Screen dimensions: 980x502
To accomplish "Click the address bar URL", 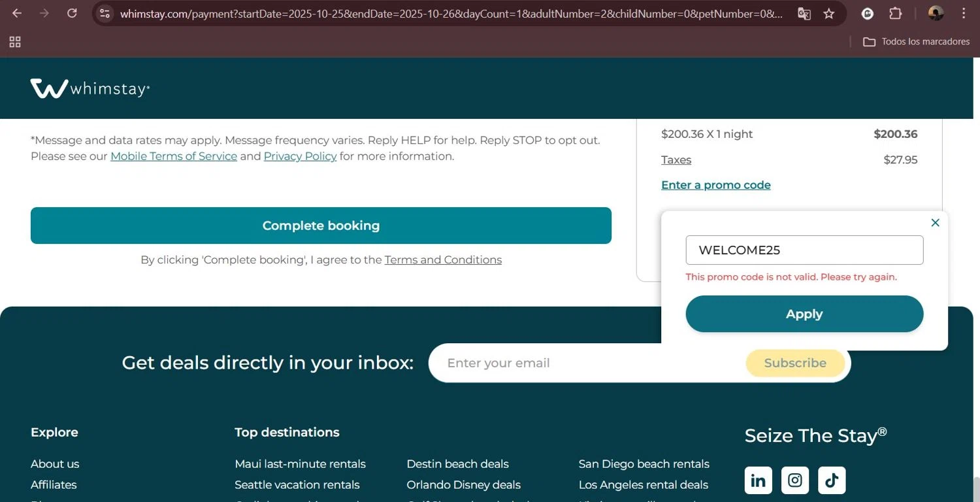I will click(451, 14).
